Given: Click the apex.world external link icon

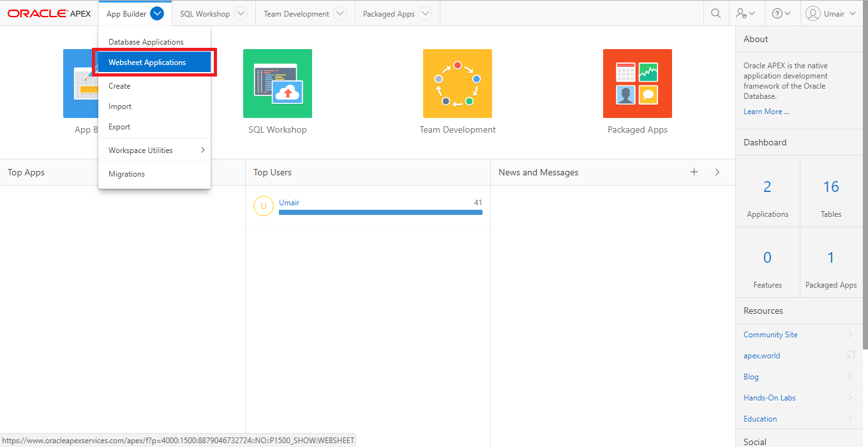Looking at the screenshot, I should (850, 355).
